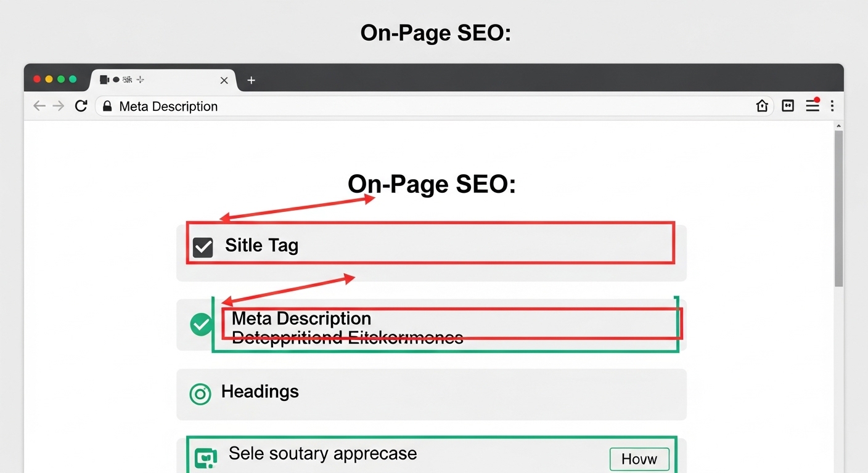Click the browser back arrow
Screen dimensions: 868x473
tap(39, 106)
